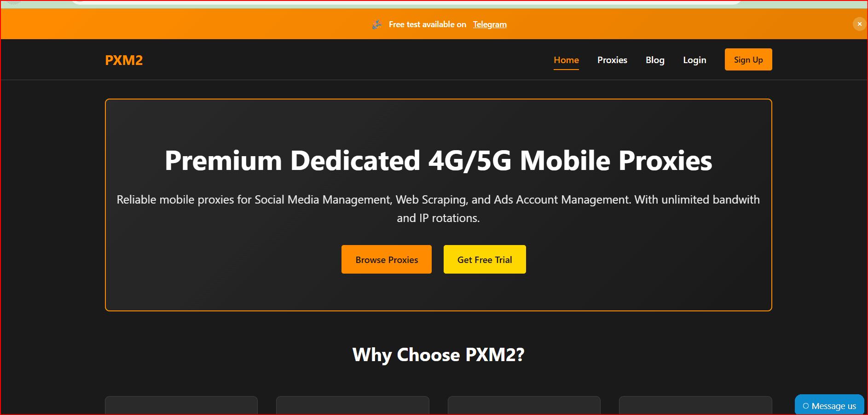
Task: Go to the Home nav item
Action: click(566, 60)
